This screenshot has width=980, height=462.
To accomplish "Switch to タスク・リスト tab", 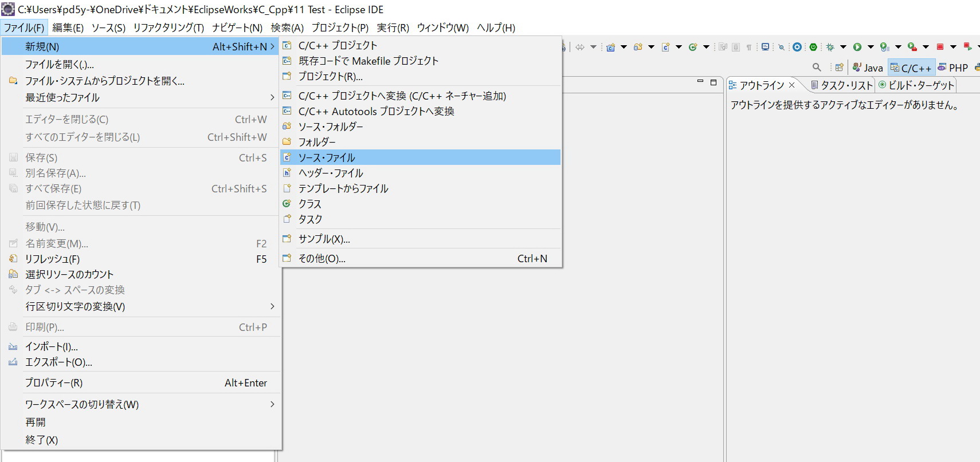I will pyautogui.click(x=841, y=85).
